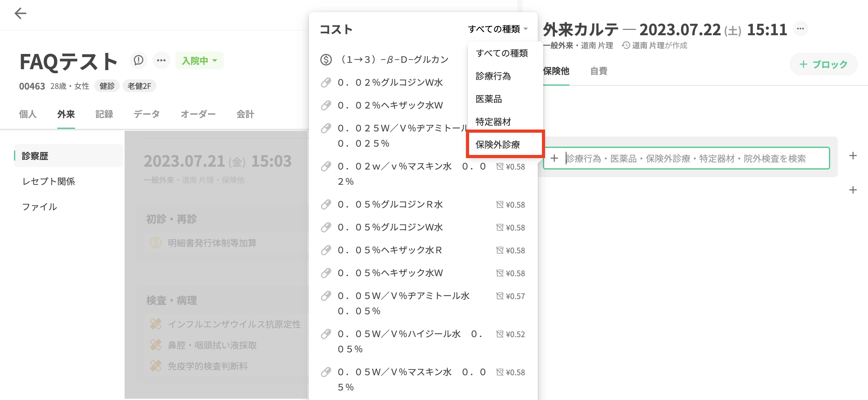
Task: Choose 保険外診療 in the filter menu
Action: tap(505, 145)
